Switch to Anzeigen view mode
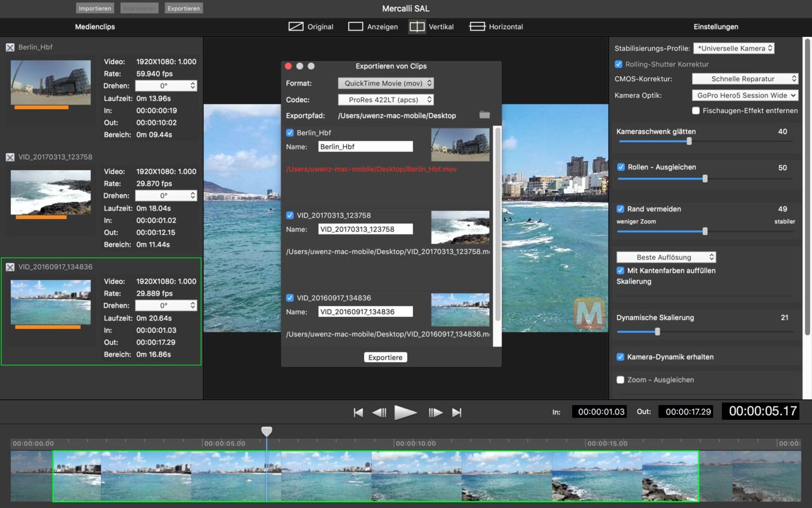 [373, 27]
